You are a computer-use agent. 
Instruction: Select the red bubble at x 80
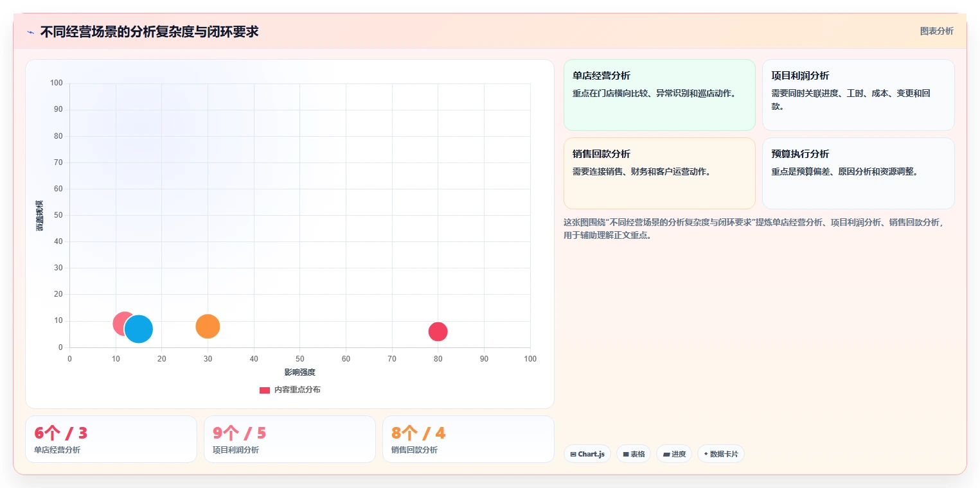point(438,332)
